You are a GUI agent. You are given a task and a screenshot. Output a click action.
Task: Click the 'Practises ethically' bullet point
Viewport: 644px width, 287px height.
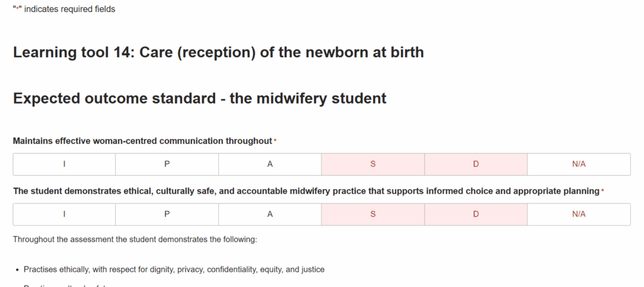click(174, 269)
